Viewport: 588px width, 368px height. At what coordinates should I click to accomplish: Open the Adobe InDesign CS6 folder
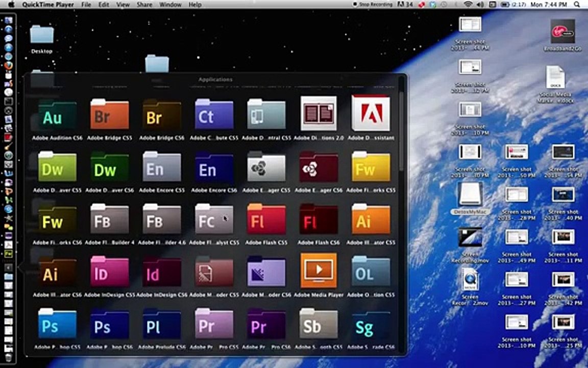point(162,272)
